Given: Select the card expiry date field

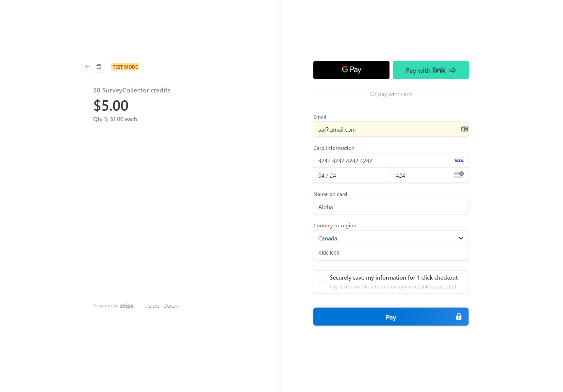Looking at the screenshot, I should (352, 176).
